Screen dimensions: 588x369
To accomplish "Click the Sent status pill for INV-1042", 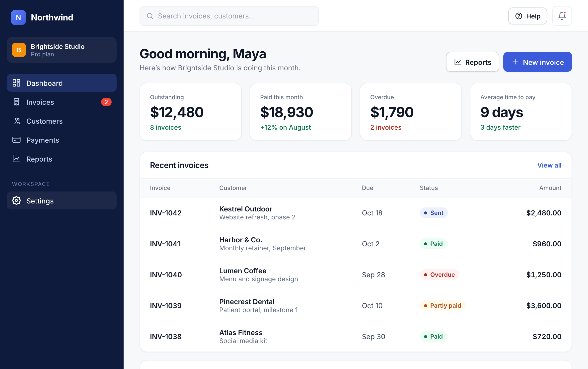I will (x=434, y=213).
